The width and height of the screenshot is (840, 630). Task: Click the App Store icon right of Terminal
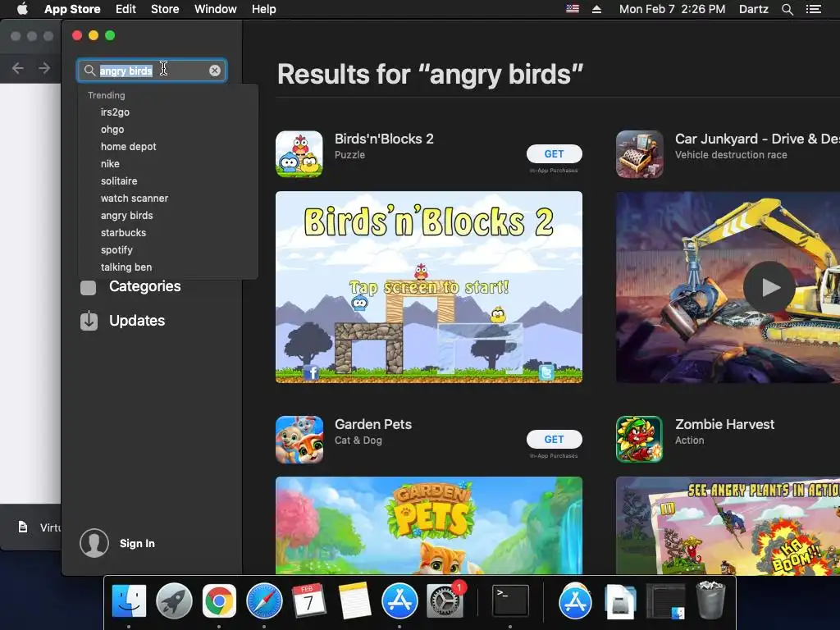[x=575, y=600]
